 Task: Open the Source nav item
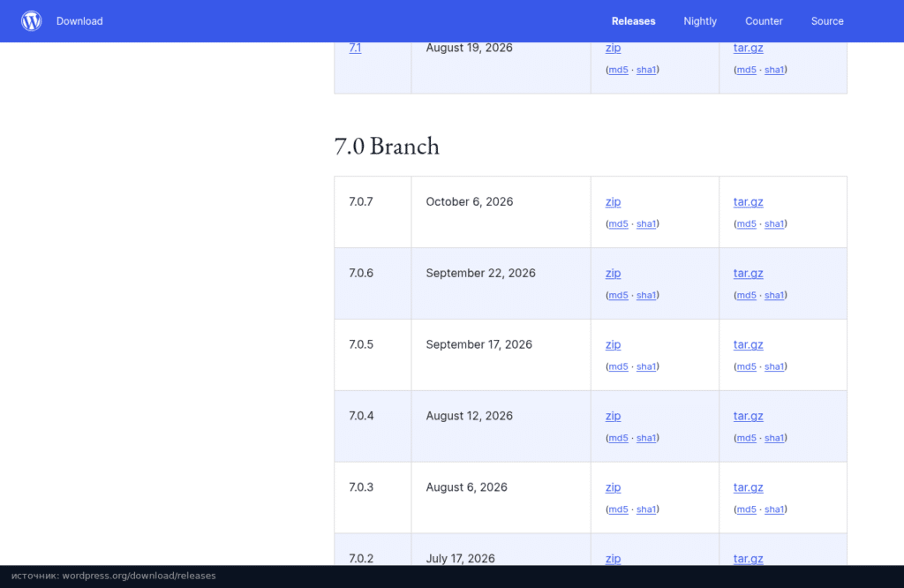(x=827, y=21)
